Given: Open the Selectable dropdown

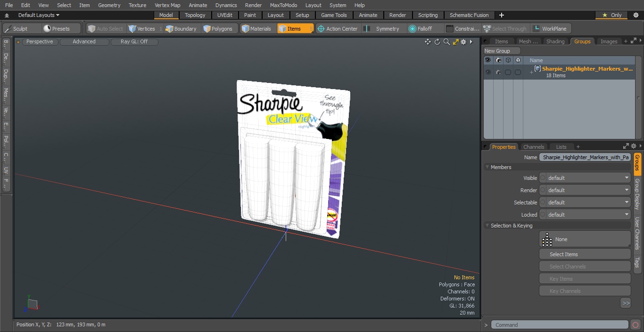Looking at the screenshot, I should tap(585, 202).
